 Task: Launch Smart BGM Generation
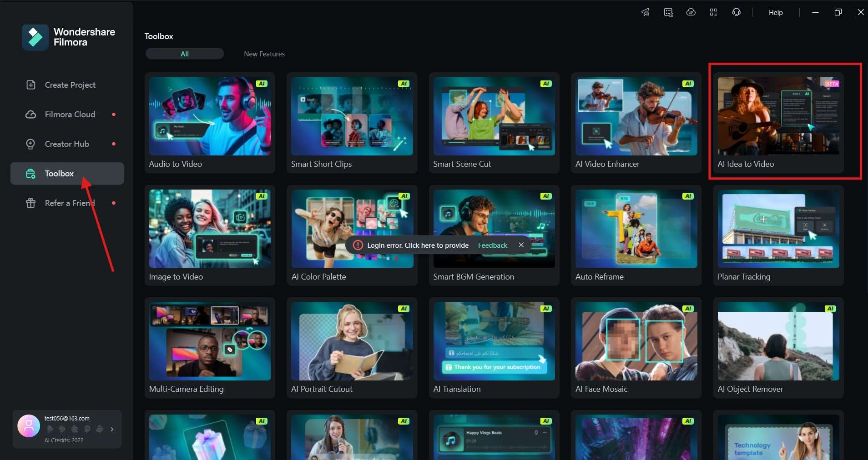click(494, 235)
